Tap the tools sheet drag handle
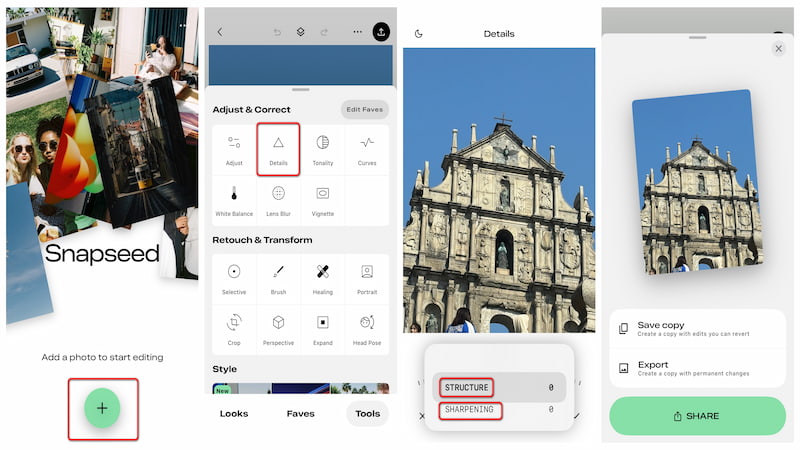This screenshot has width=800, height=450. 301,90
